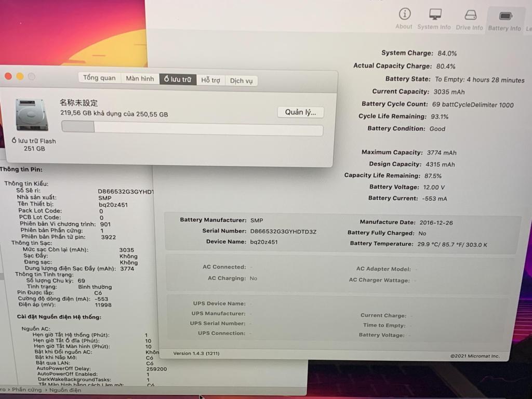Click the Device Name value bq20z451

point(264,242)
